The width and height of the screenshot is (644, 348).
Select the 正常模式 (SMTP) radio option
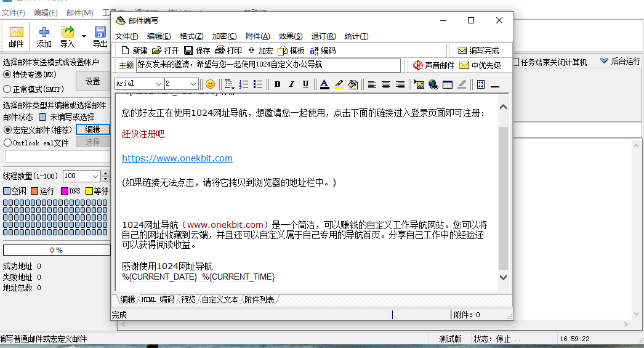[7, 87]
